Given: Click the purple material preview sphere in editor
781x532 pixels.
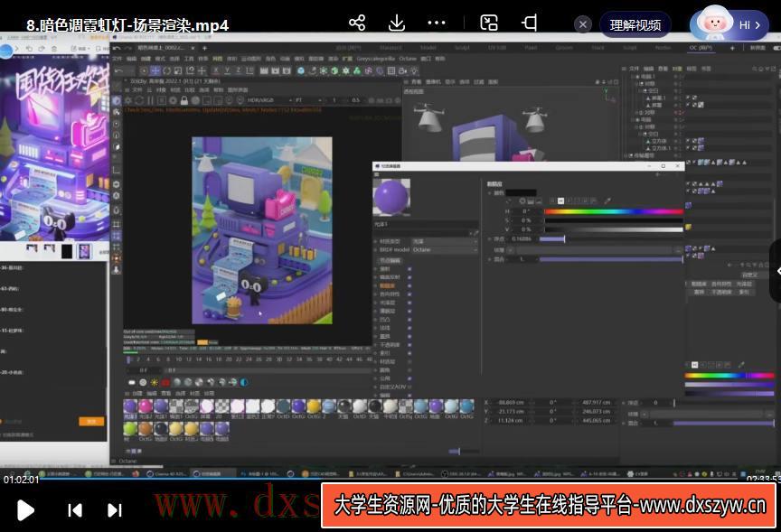Looking at the screenshot, I should pos(391,197).
